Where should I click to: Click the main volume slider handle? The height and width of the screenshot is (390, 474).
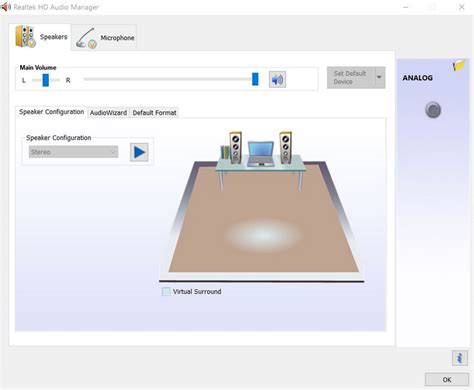pos(255,79)
